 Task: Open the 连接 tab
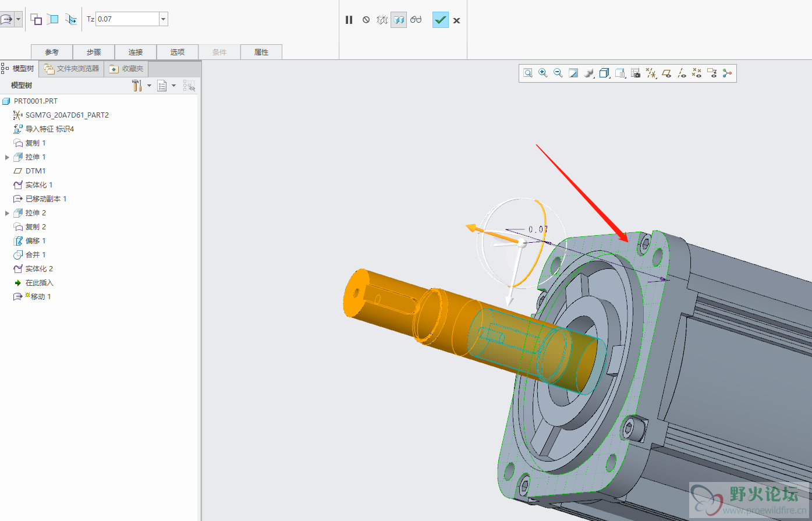pos(136,52)
